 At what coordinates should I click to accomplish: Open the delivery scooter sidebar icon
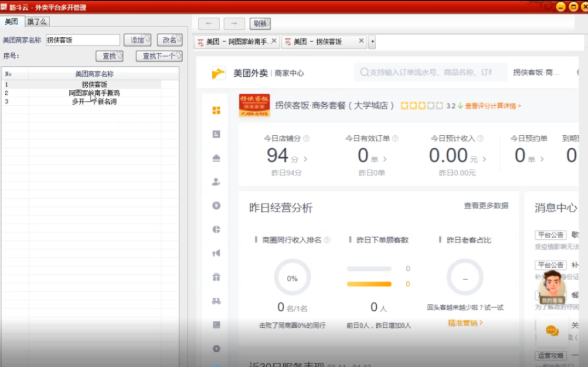click(216, 301)
